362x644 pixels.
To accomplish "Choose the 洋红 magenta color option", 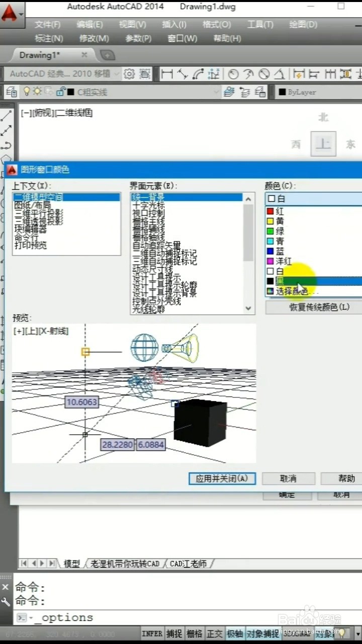I will [313, 261].
